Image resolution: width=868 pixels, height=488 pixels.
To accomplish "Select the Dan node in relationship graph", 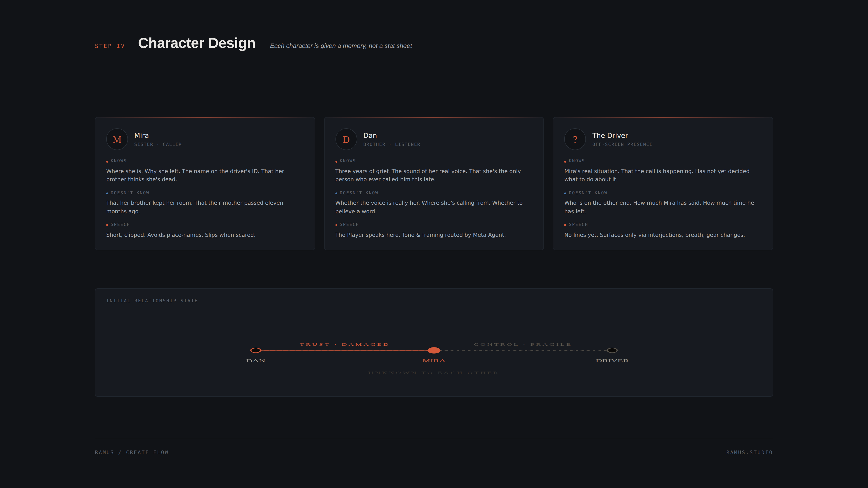I will [256, 350].
